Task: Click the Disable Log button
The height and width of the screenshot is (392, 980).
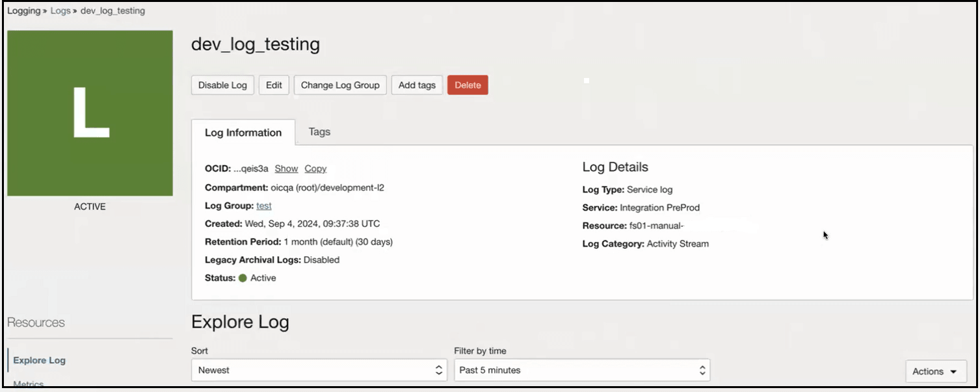Action: click(x=222, y=85)
